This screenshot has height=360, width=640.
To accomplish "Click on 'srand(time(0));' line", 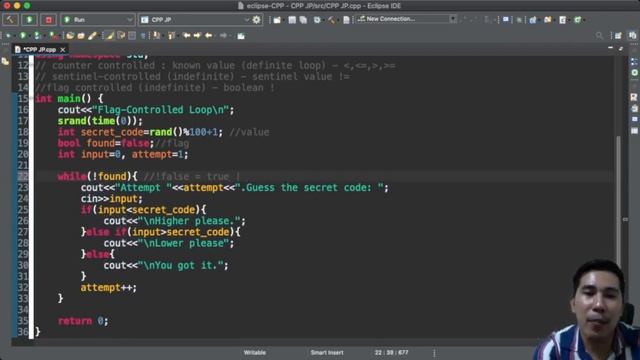I will (x=100, y=121).
